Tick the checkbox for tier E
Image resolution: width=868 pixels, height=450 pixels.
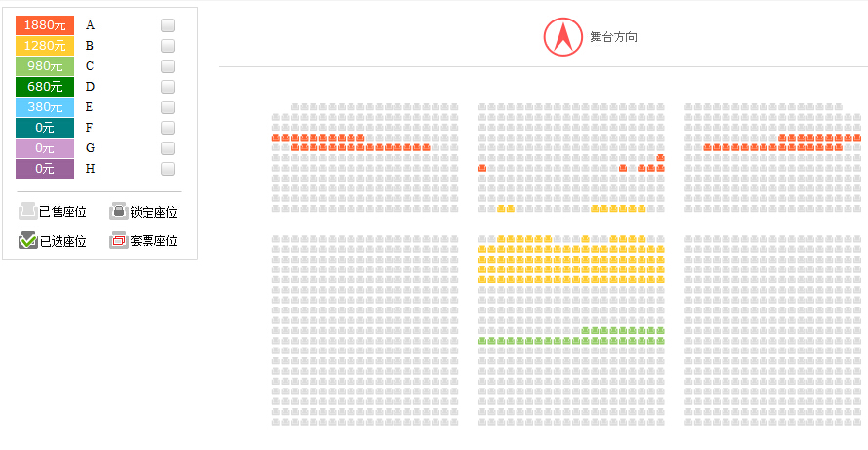tap(168, 107)
